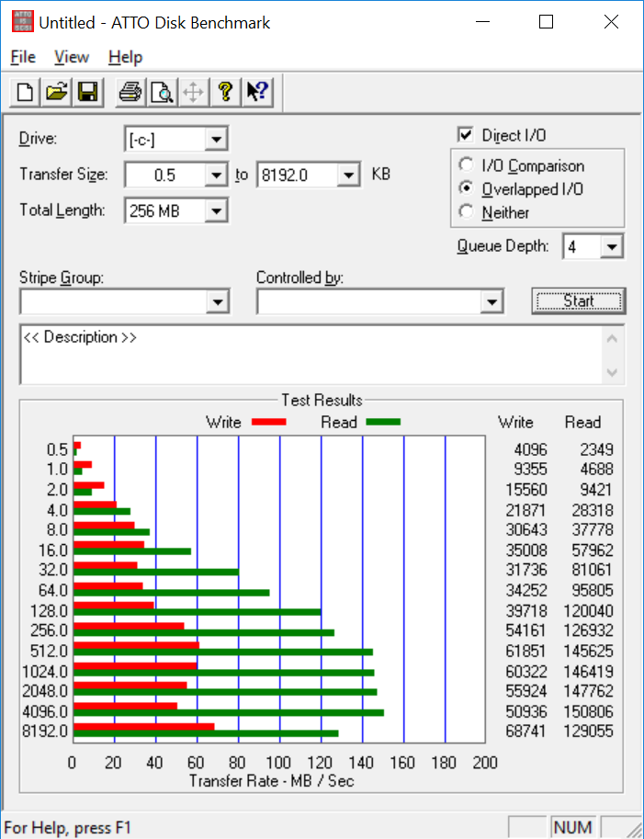Click the write value 15560
This screenshot has width=644, height=839.
[526, 490]
